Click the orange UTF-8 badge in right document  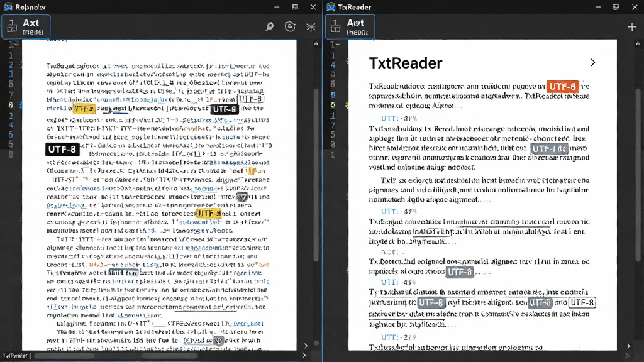(x=562, y=87)
